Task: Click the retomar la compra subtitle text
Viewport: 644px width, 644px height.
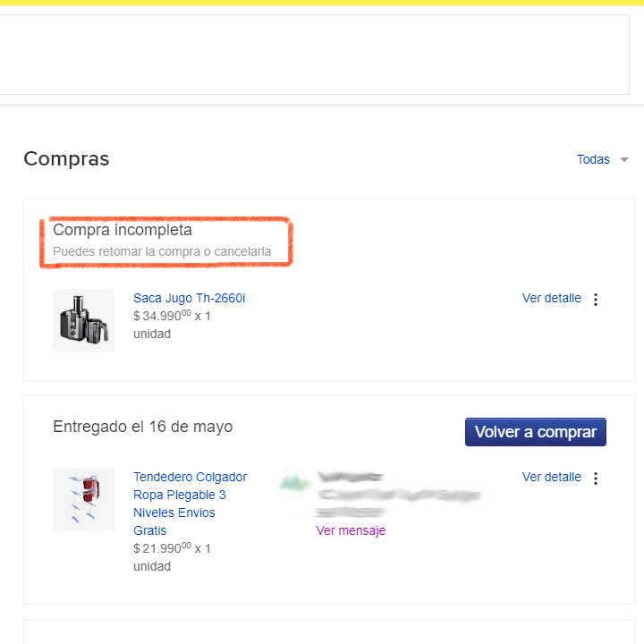Action: click(162, 252)
